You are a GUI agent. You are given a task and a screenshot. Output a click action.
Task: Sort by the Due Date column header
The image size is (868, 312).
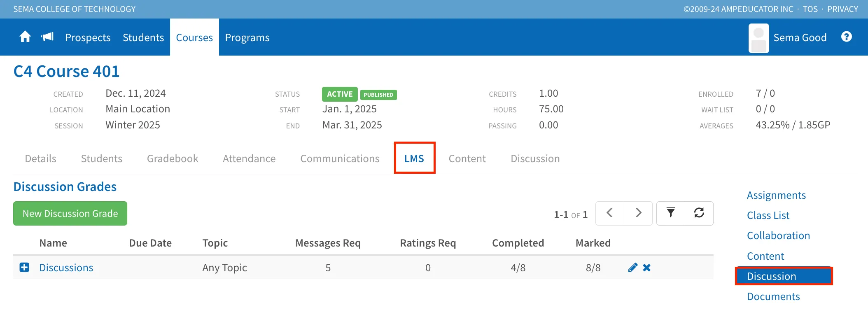coord(150,243)
